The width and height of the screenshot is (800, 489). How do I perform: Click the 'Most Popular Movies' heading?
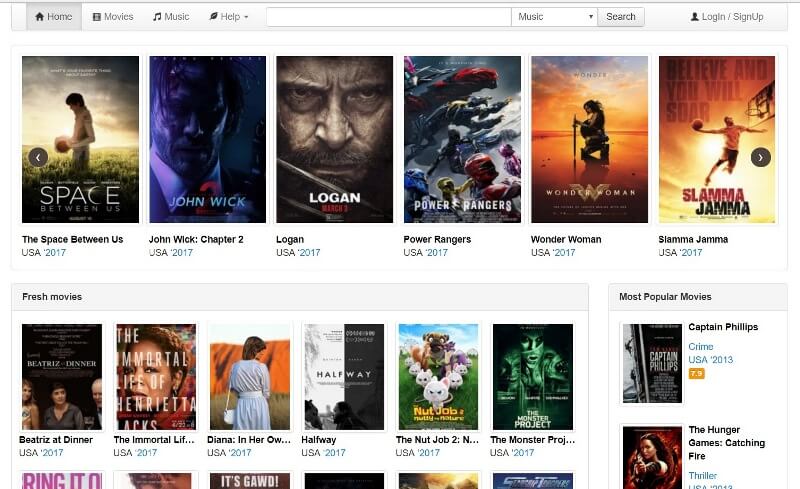(665, 297)
